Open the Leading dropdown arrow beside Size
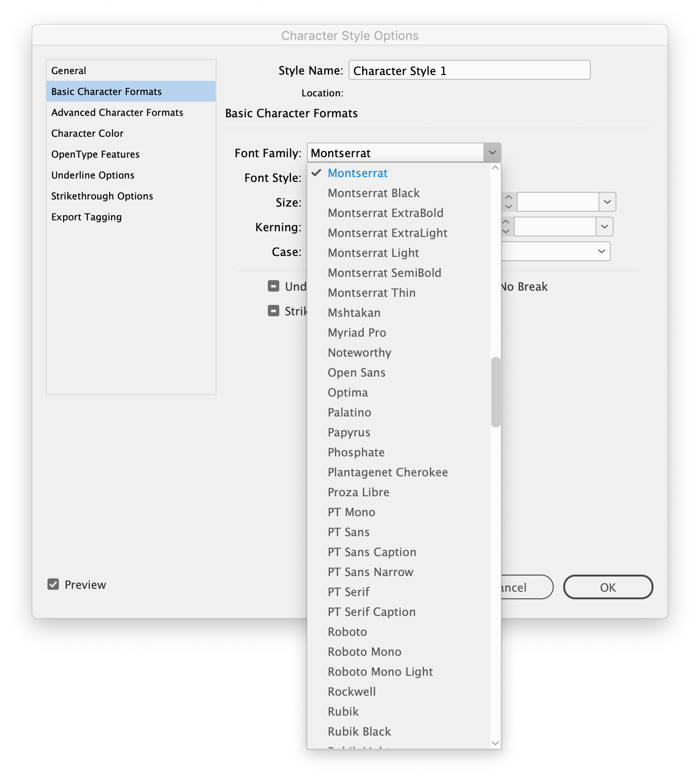This screenshot has width=700, height=775. (607, 202)
